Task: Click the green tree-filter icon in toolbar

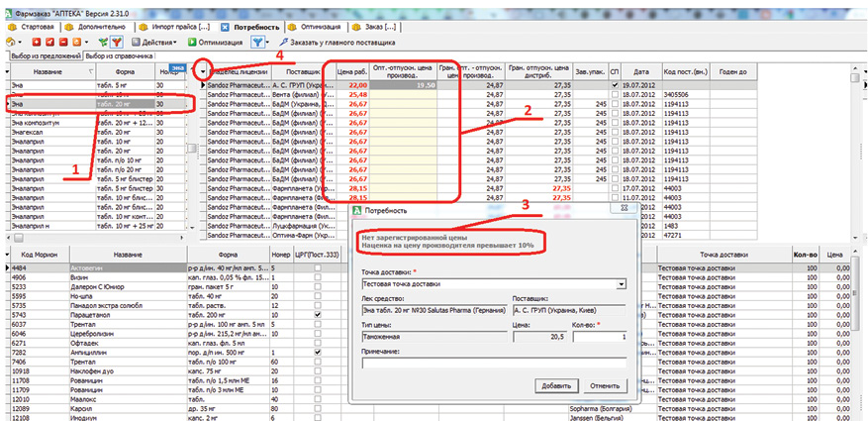Action: click(102, 42)
